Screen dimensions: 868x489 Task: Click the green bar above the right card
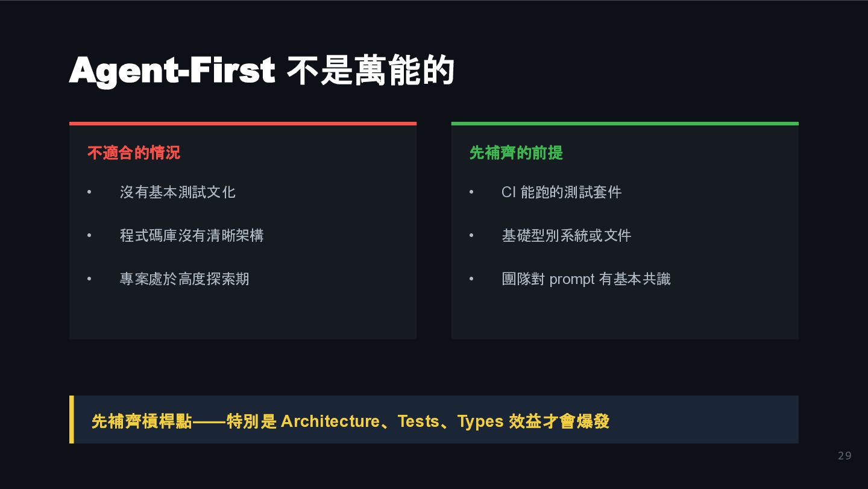coord(625,124)
